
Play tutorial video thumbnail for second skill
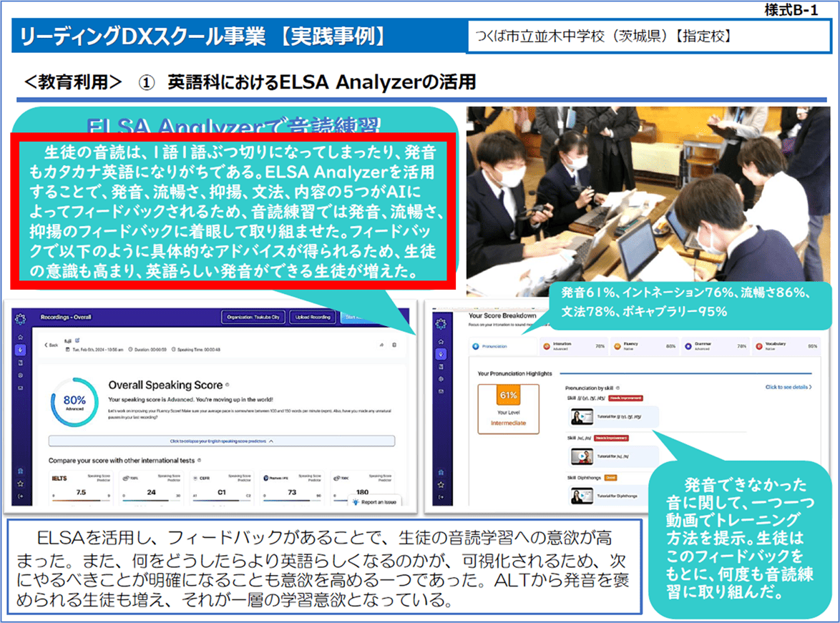[x=582, y=456]
